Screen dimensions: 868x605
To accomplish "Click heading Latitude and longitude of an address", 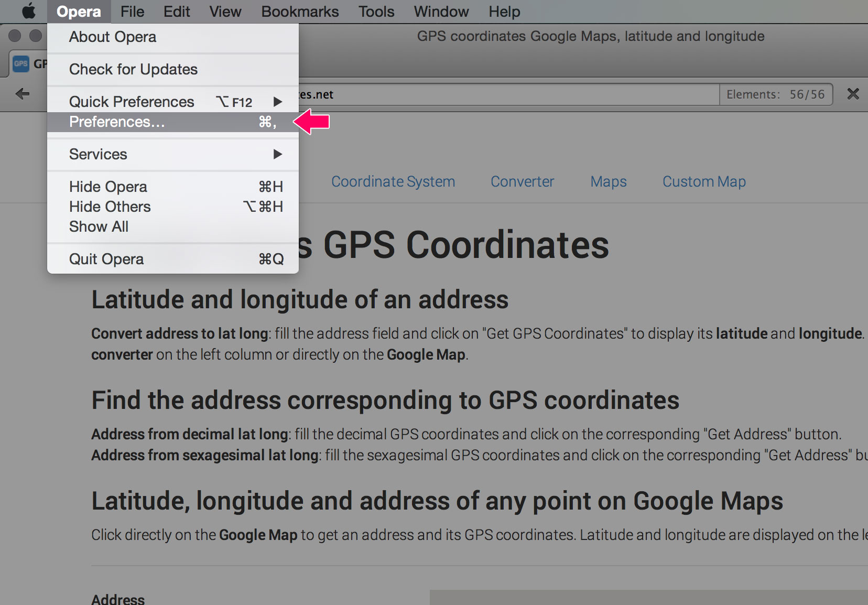I will click(300, 300).
